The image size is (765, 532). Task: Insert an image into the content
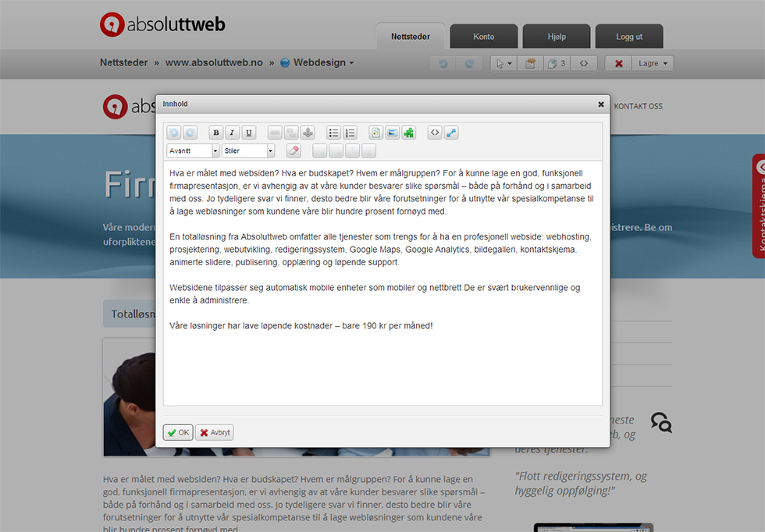pos(392,133)
